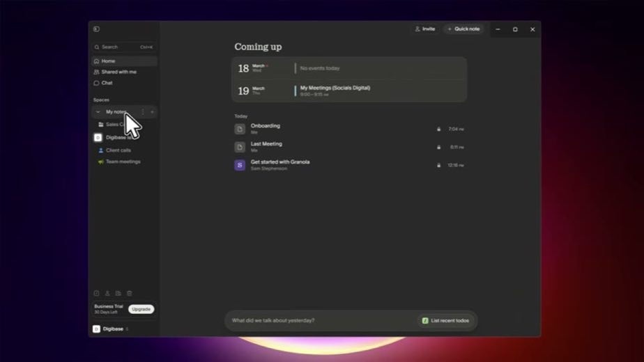
Task: Select the Team meetings folder
Action: [124, 162]
